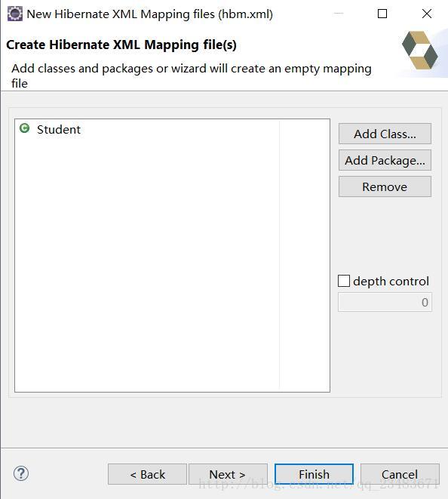Click the Add Class... button
This screenshot has height=499, width=448.
[385, 134]
